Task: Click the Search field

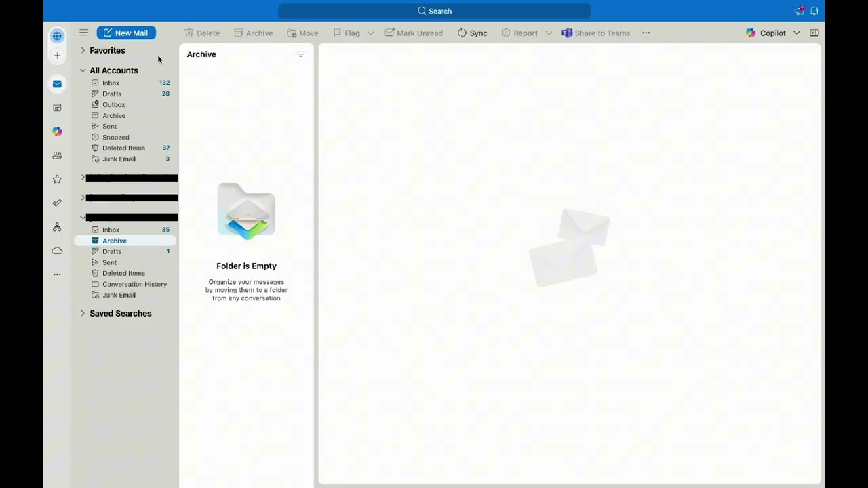Action: pos(434,11)
